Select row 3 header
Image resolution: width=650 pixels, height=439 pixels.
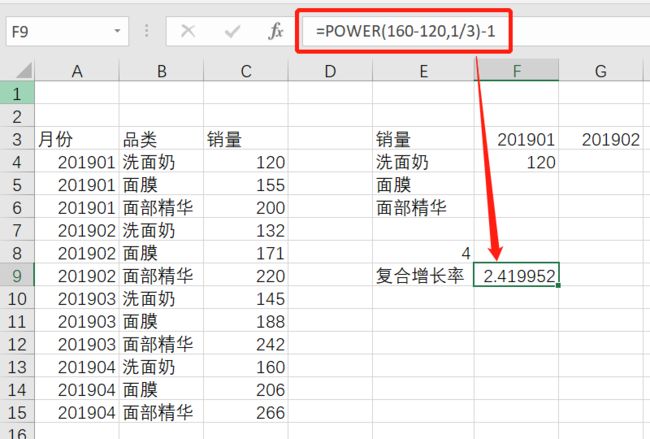tap(17, 138)
